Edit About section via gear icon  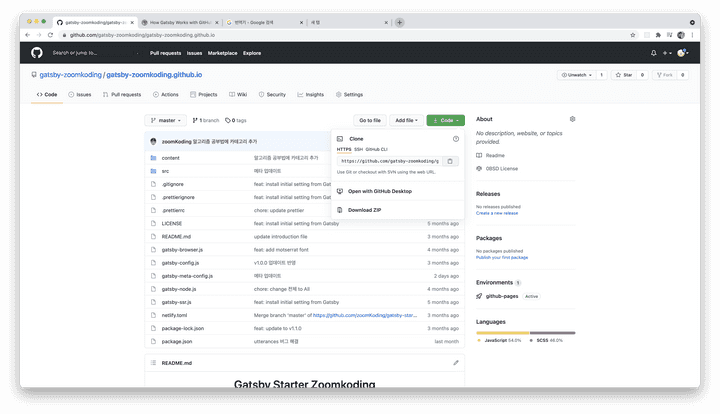point(572,119)
